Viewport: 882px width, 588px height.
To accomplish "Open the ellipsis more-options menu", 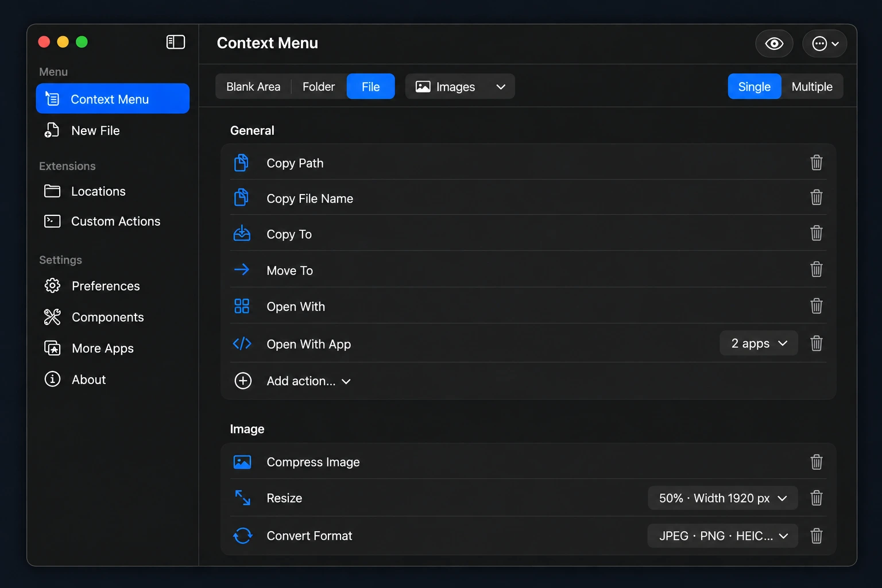I will (825, 44).
